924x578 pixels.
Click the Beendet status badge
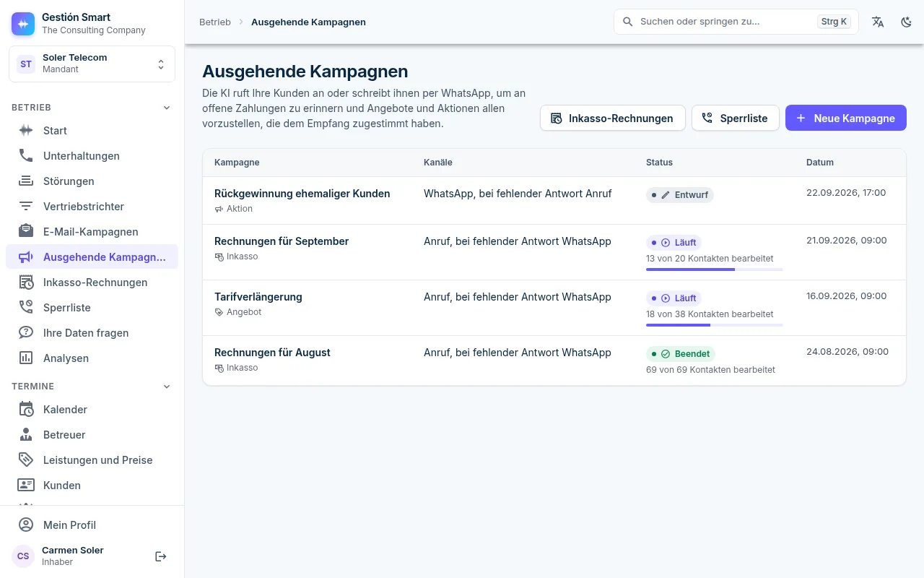(x=681, y=354)
